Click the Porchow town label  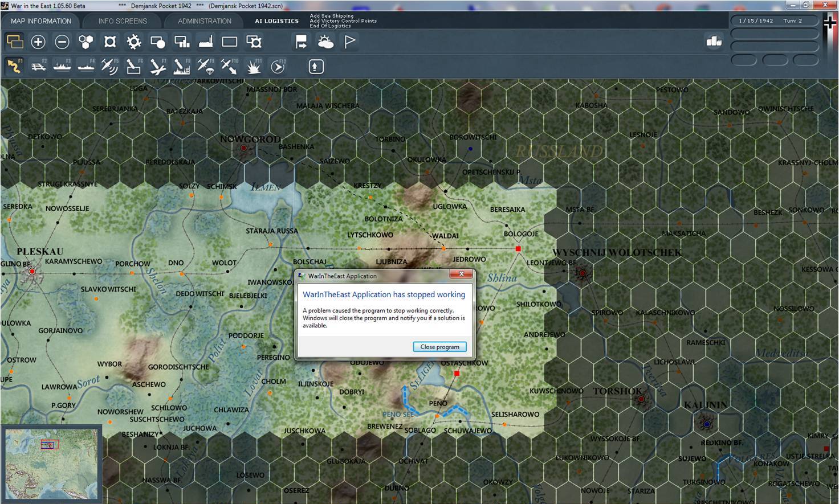[x=133, y=264]
